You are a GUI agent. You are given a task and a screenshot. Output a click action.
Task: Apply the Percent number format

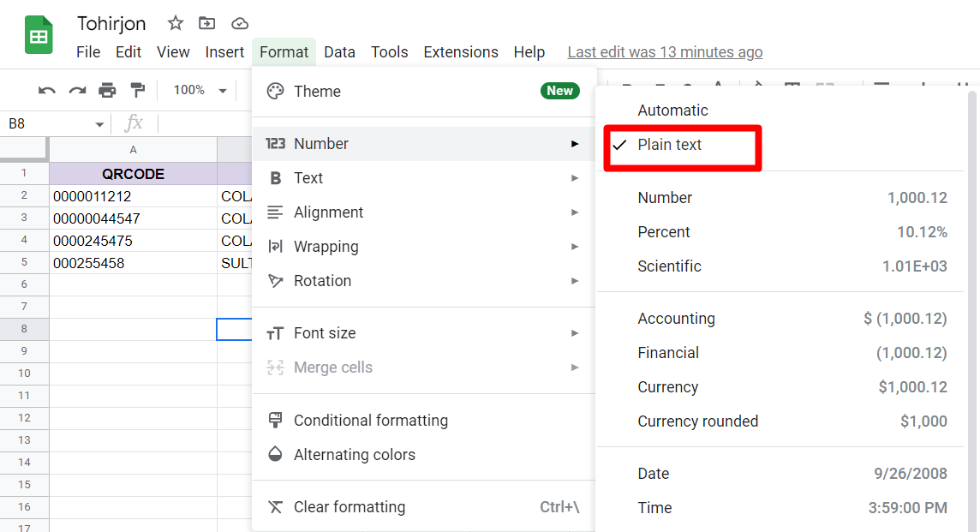click(x=664, y=232)
